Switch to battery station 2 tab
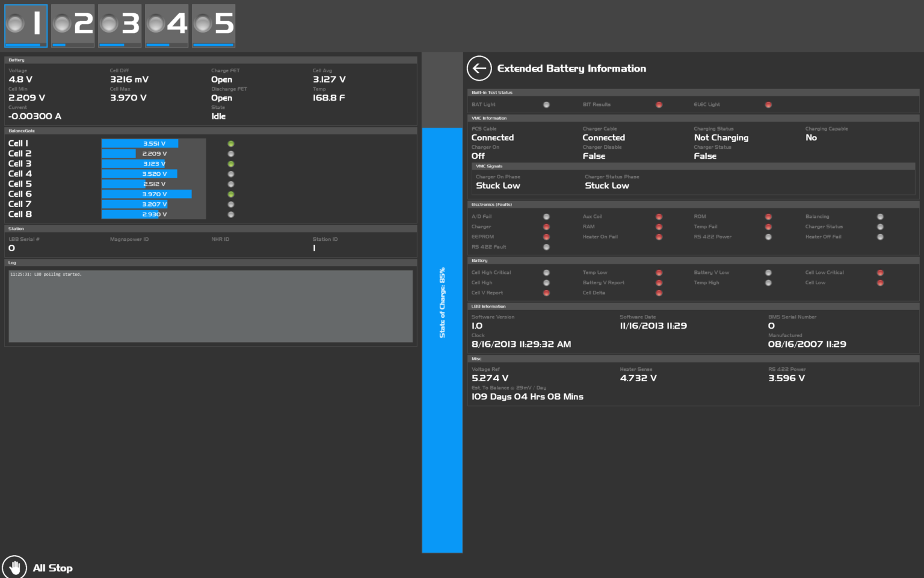This screenshot has width=924, height=578. 73,25
